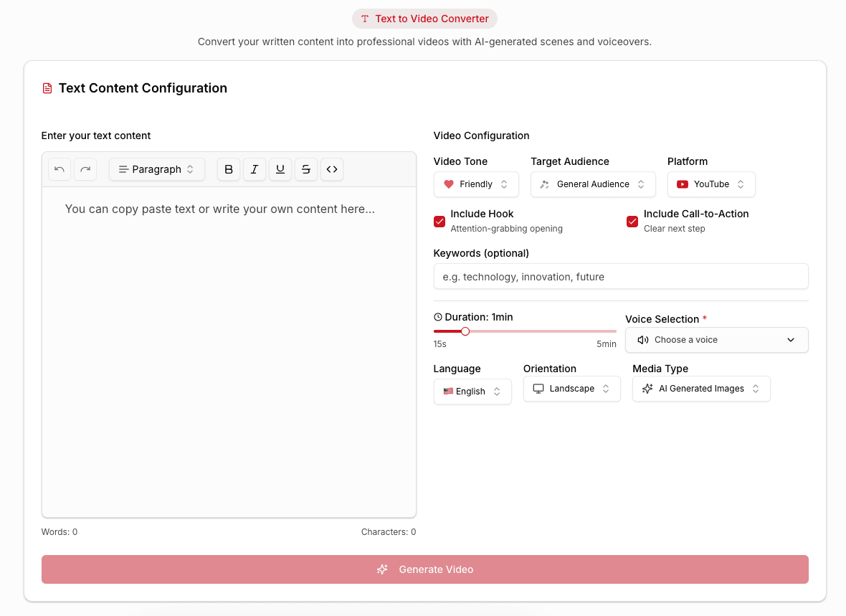Open the Platform dropdown showing YouTube
The height and width of the screenshot is (616, 846).
pyautogui.click(x=712, y=184)
